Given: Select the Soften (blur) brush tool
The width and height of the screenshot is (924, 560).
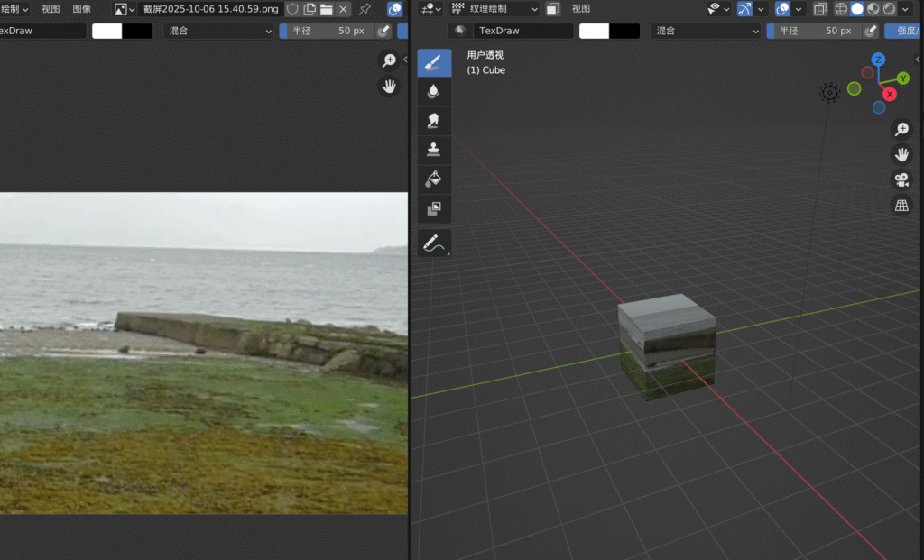Looking at the screenshot, I should [x=434, y=91].
